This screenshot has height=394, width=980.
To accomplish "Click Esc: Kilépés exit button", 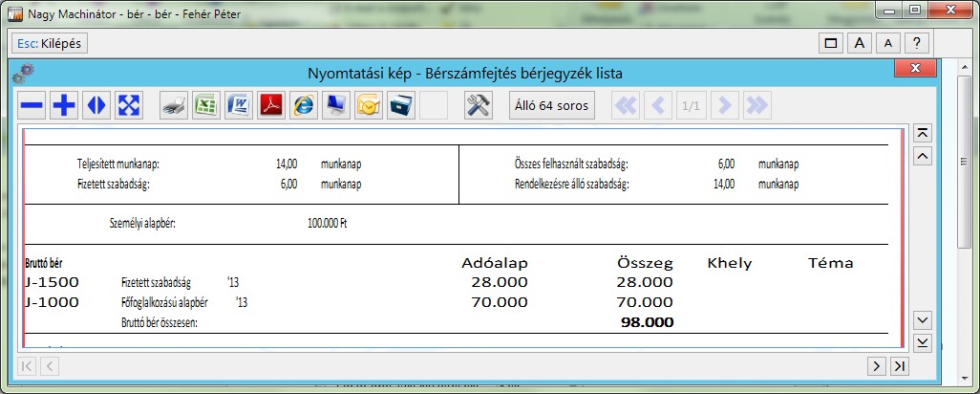I will click(50, 43).
